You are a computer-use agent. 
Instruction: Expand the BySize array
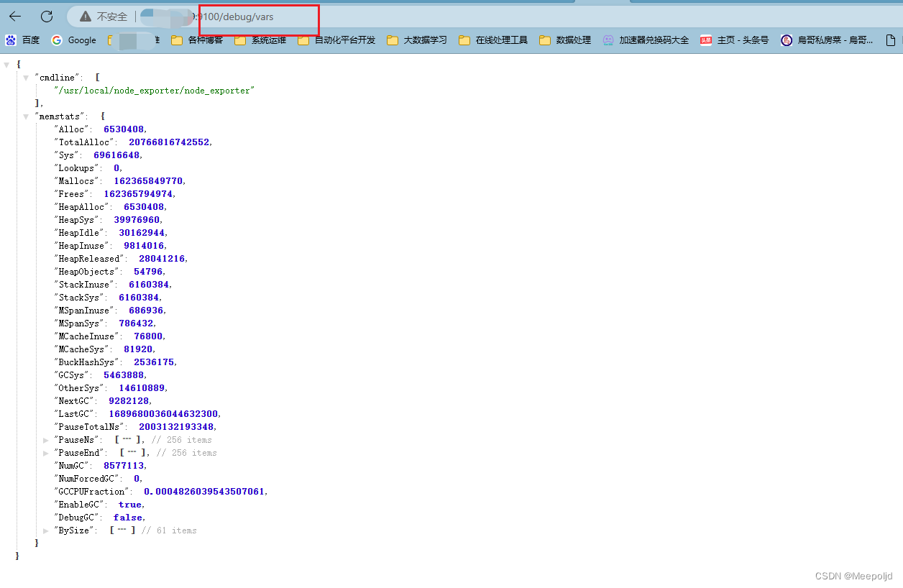[x=46, y=530]
